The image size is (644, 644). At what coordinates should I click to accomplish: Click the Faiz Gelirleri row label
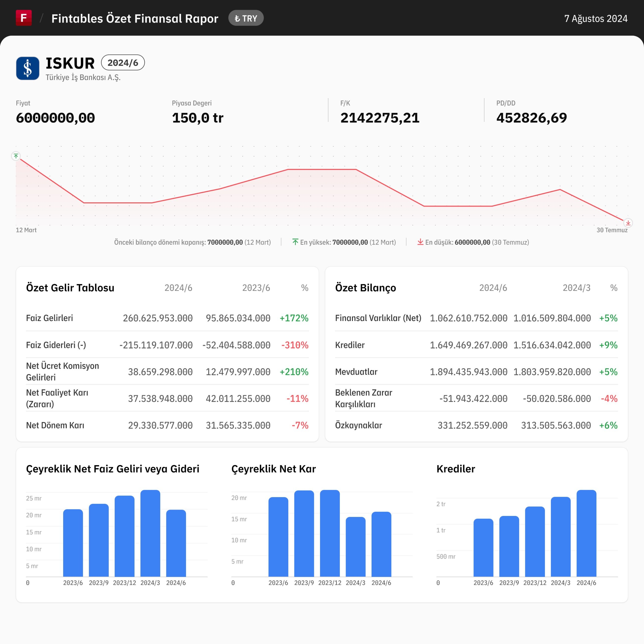tap(49, 318)
